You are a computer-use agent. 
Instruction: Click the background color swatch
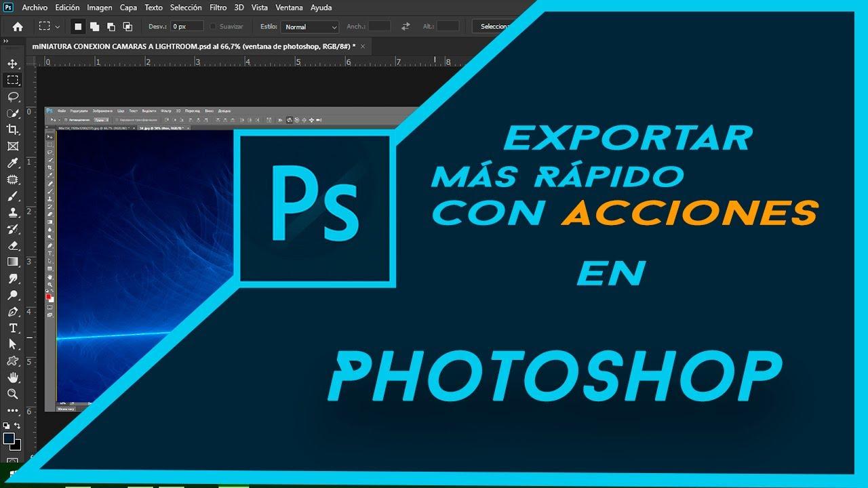click(x=16, y=446)
